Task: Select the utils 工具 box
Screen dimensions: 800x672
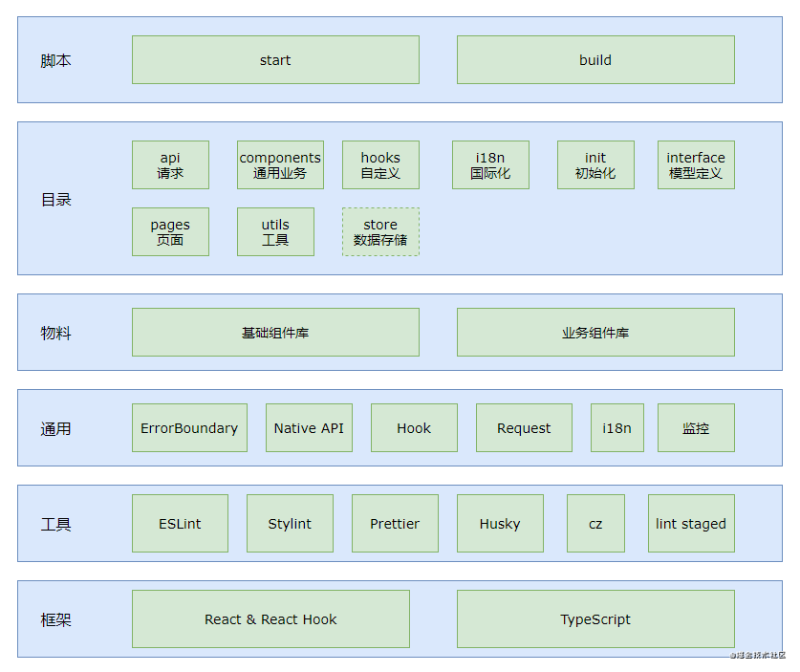Action: [x=275, y=231]
